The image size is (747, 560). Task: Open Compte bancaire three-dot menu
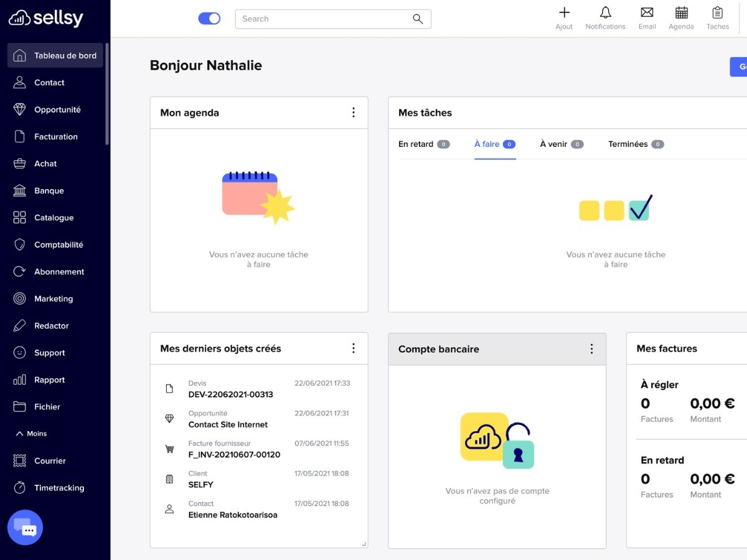click(x=591, y=349)
